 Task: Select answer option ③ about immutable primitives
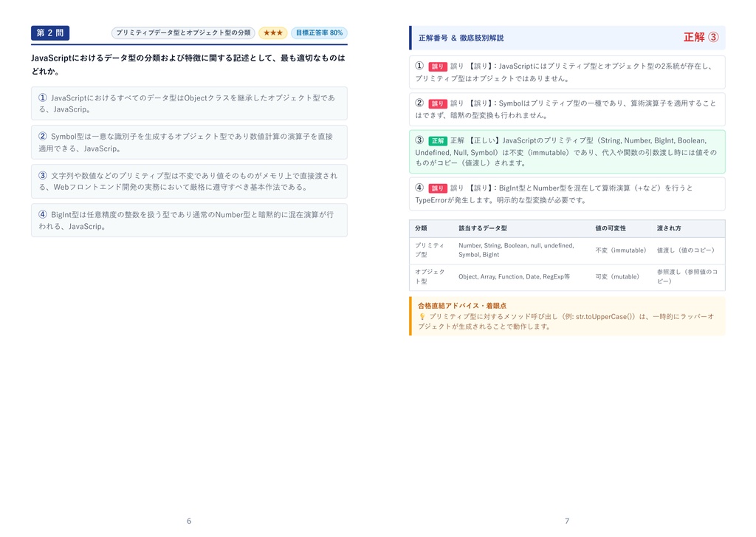pos(189,182)
